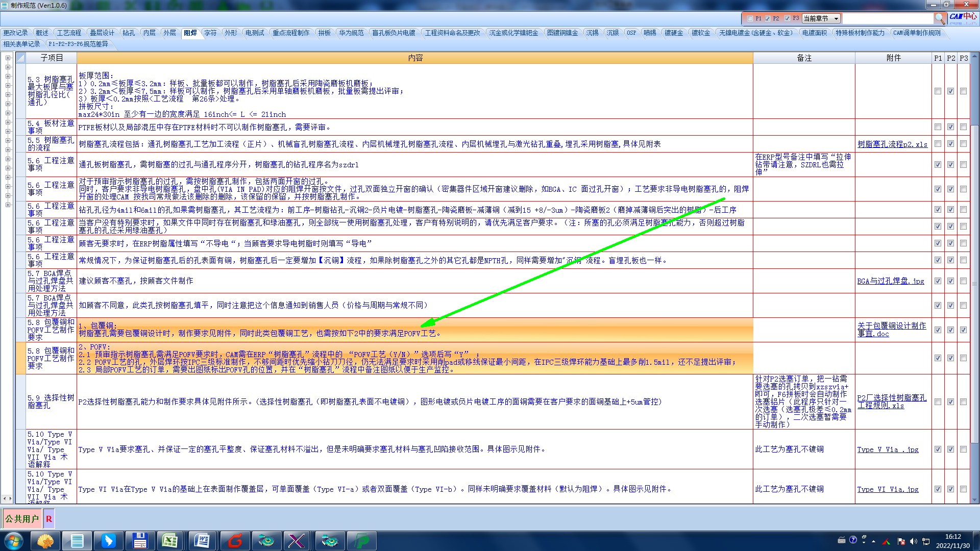Viewport: 980px width, 551px height.
Task: Open Word from the taskbar
Action: tap(202, 540)
